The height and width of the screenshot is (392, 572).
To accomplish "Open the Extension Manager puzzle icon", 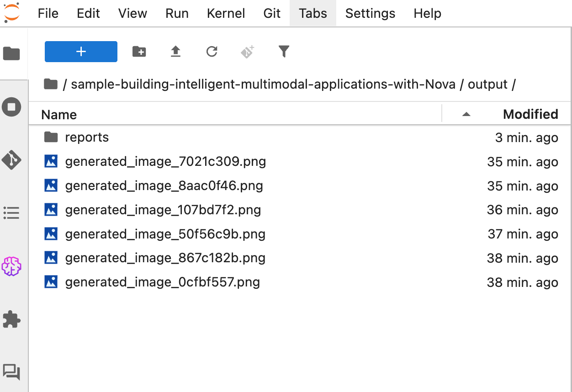I will pos(11,319).
